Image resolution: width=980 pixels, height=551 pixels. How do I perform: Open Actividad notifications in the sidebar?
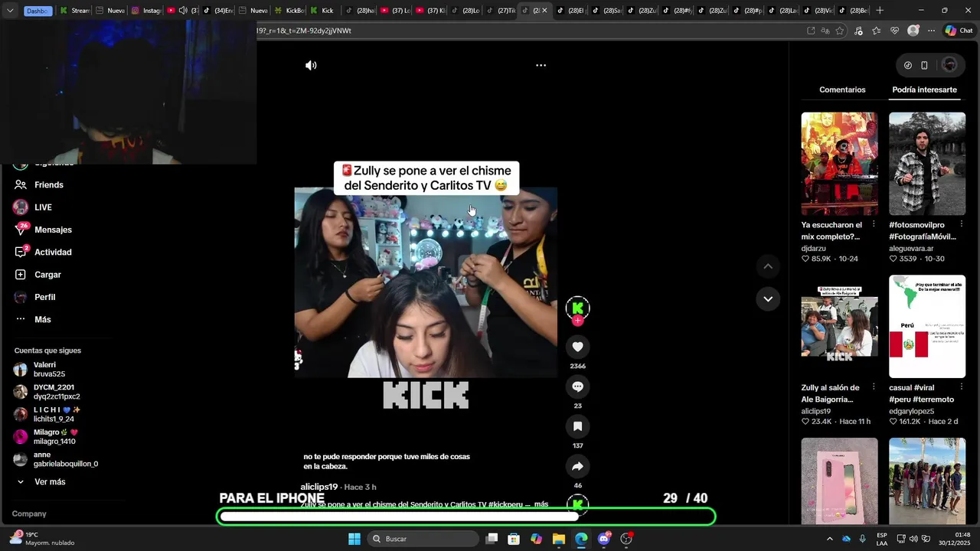pos(53,252)
